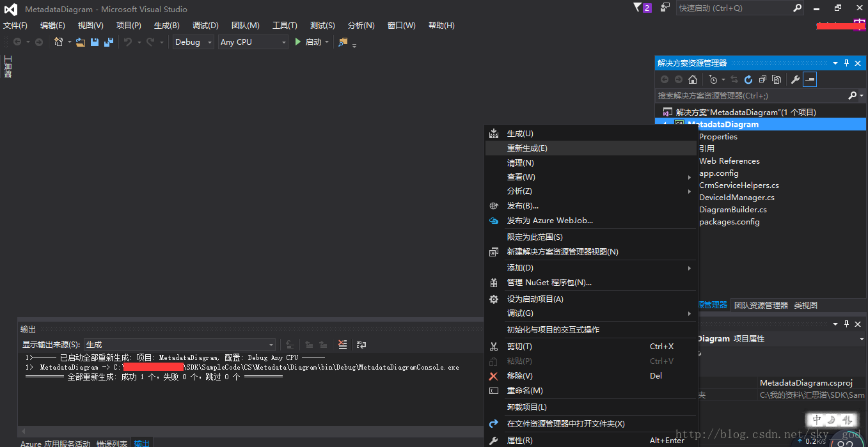Click the Navigate Forward toolbar arrow
868x447 pixels.
(38, 42)
